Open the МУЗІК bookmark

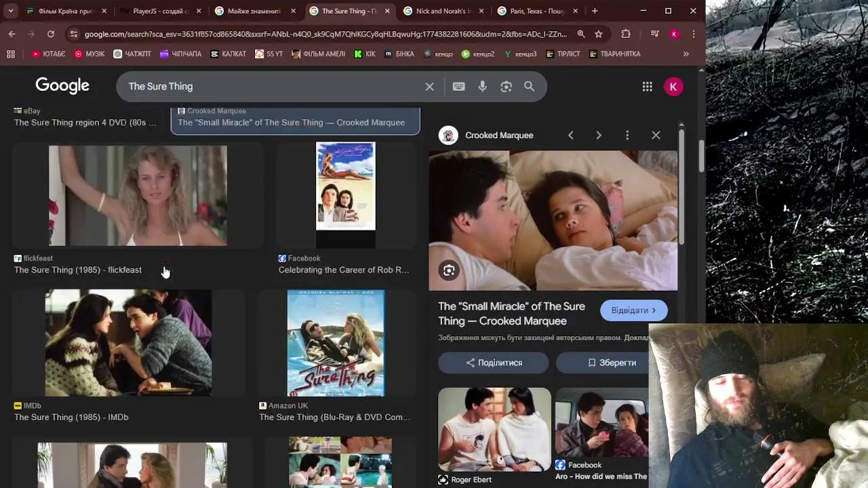pyautogui.click(x=90, y=54)
